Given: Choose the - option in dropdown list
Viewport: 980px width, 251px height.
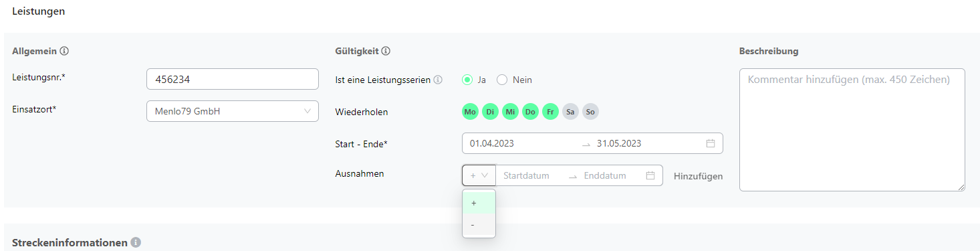Looking at the screenshot, I should tap(479, 225).
